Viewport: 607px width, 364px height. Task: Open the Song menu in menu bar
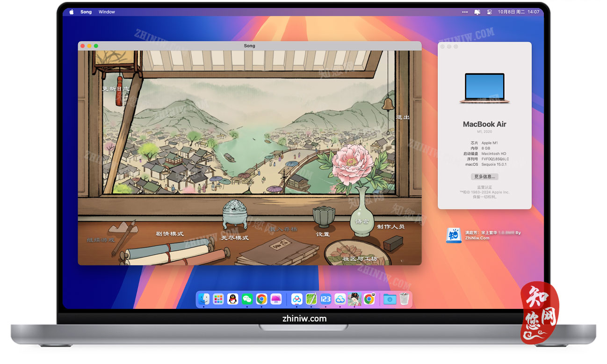(86, 12)
